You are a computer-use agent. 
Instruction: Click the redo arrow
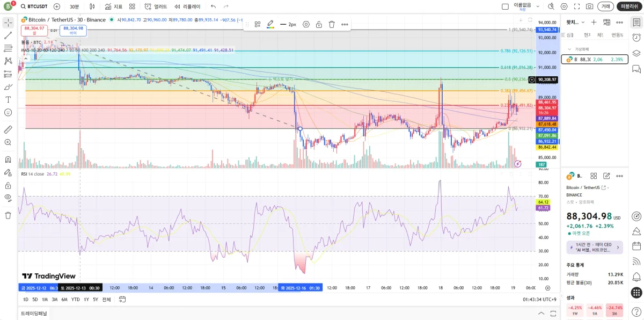coord(226,6)
